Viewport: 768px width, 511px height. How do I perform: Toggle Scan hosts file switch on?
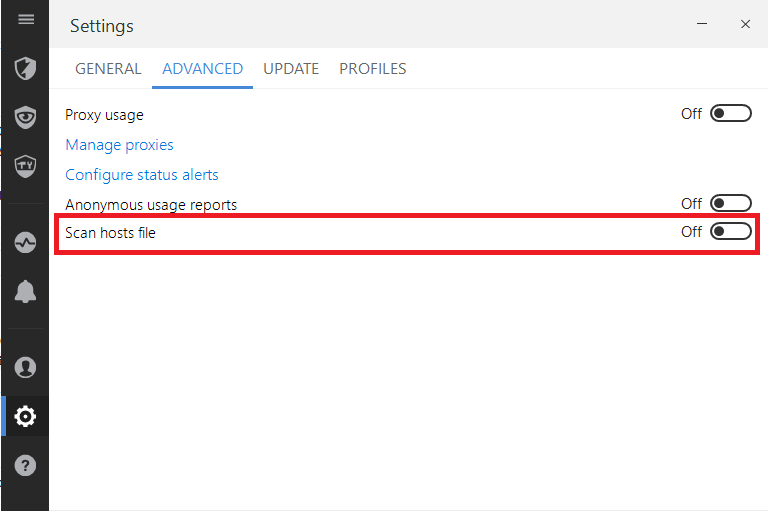(x=730, y=232)
